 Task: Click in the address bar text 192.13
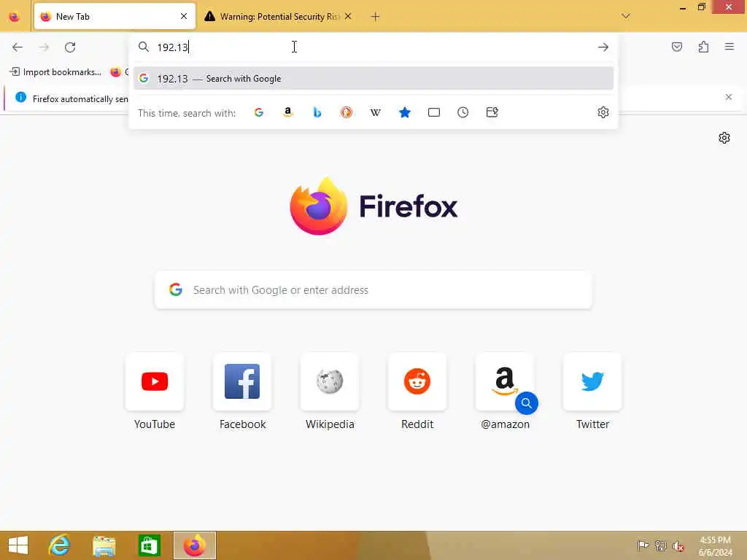pyautogui.click(x=172, y=47)
